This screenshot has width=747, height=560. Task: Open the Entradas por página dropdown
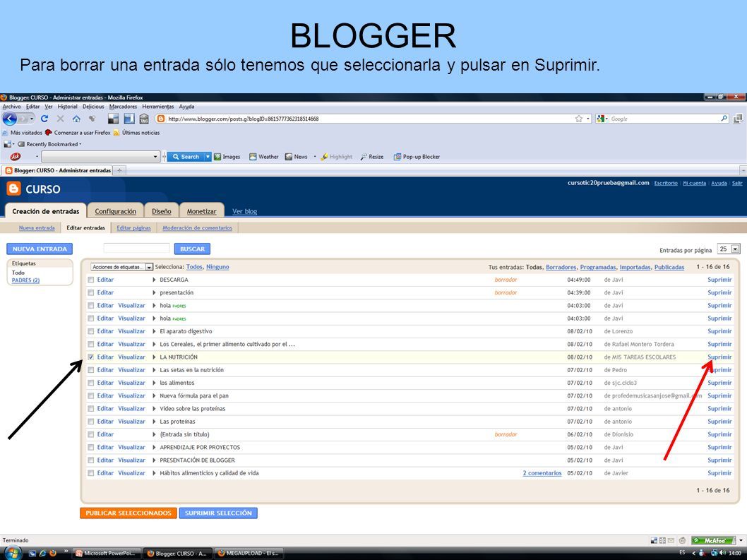[x=729, y=249]
